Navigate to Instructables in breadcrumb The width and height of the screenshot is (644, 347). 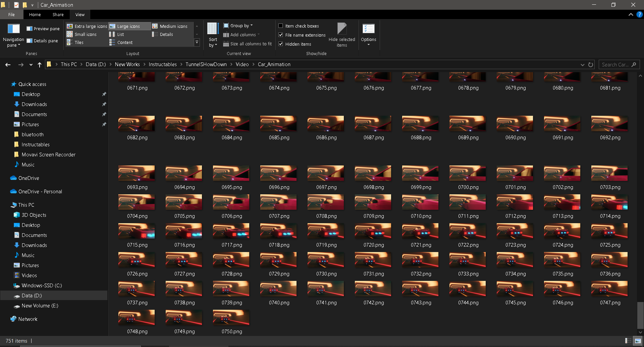[x=163, y=64]
